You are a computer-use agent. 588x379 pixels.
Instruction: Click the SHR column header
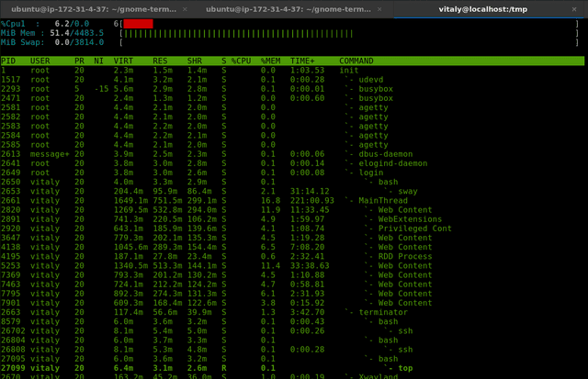pos(195,61)
